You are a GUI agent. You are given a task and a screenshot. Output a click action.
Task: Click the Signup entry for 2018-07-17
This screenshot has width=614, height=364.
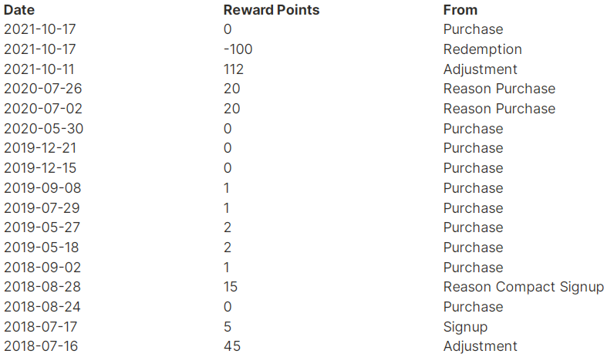coord(465,327)
